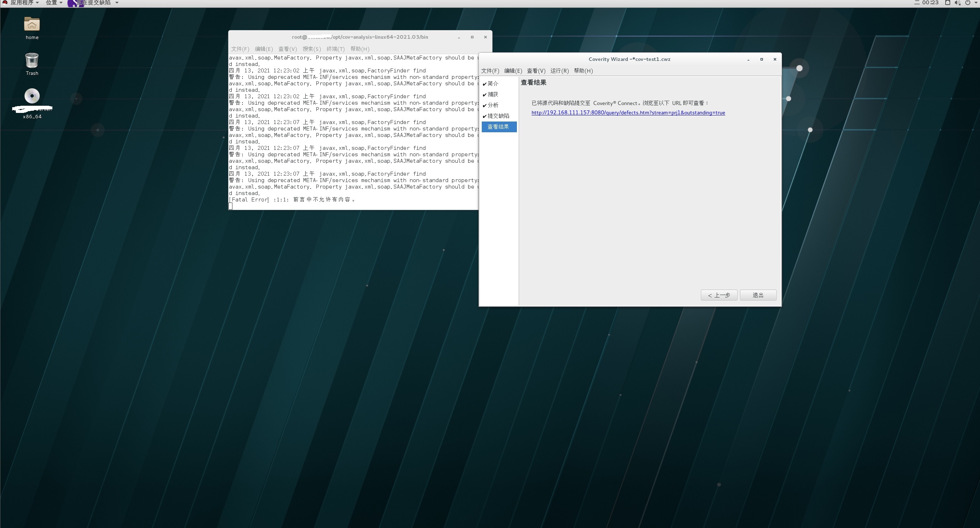Open the x86_64 disc desktop icon
This screenshot has height=528, width=980.
coord(32,96)
